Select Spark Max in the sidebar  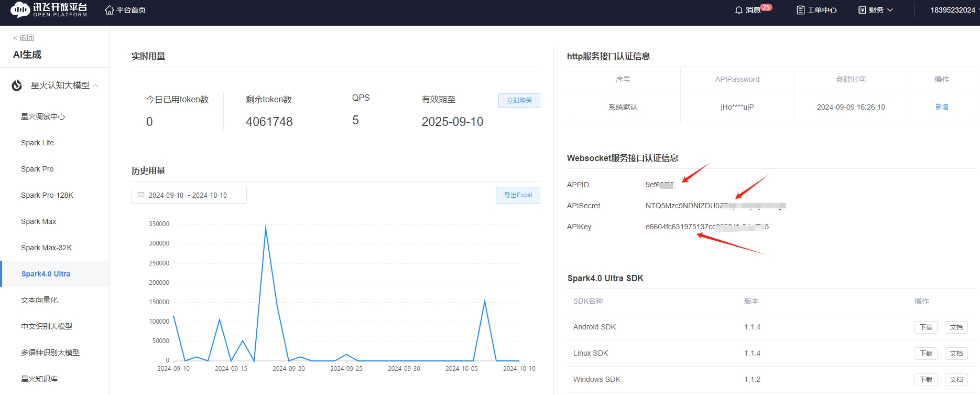(x=38, y=221)
